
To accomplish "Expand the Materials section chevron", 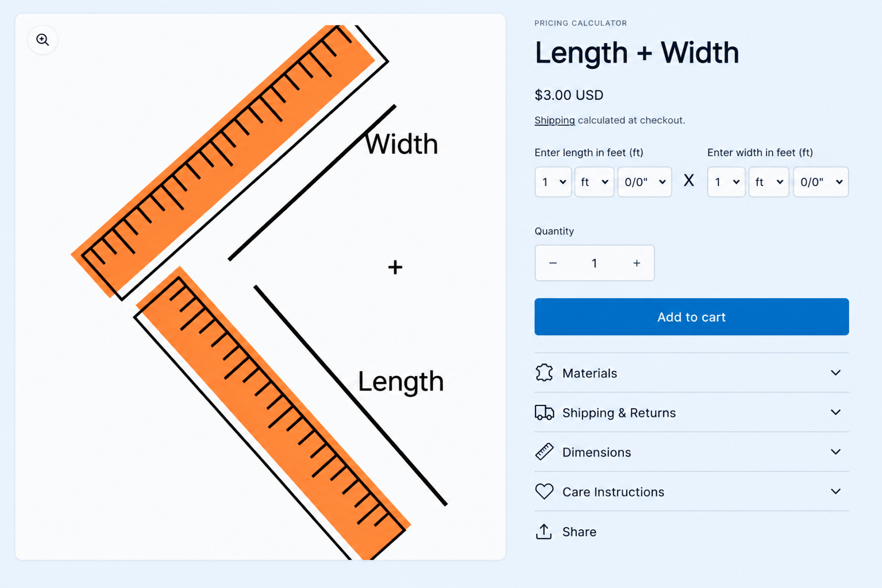I will pyautogui.click(x=835, y=373).
